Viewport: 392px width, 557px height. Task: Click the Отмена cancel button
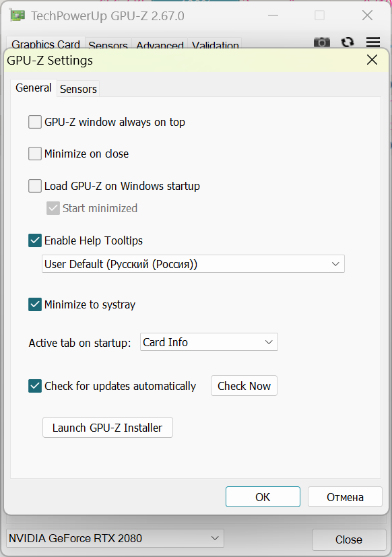pos(345,497)
